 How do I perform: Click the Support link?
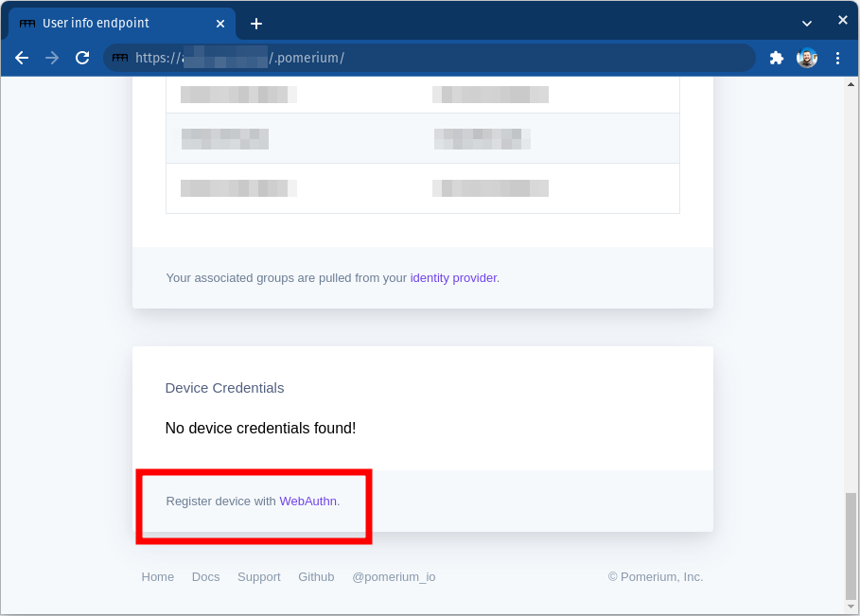click(x=258, y=576)
